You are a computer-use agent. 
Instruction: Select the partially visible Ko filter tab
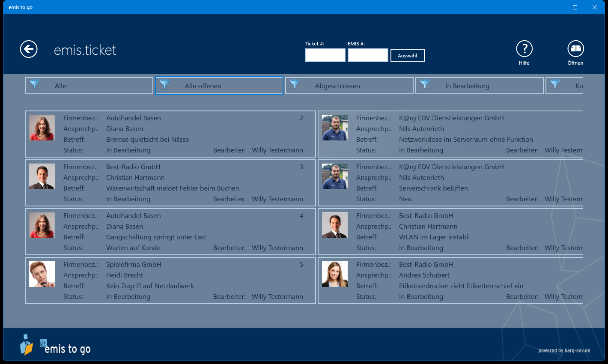564,86
